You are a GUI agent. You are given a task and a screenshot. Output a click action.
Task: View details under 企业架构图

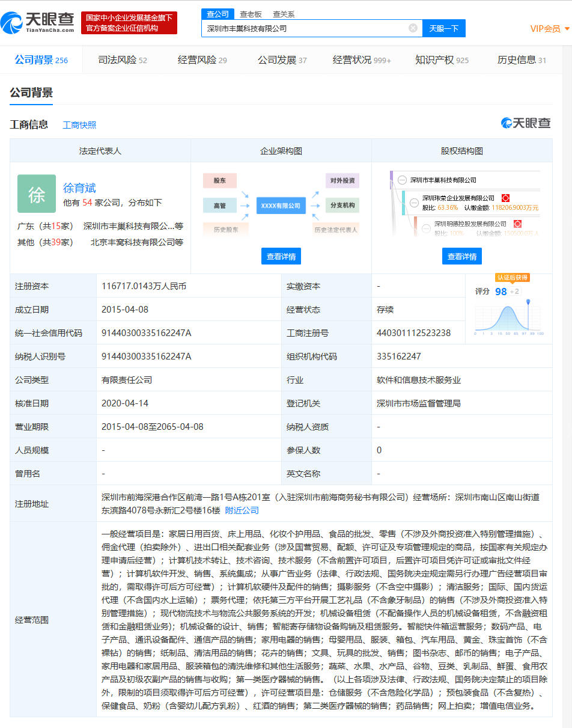click(281, 256)
